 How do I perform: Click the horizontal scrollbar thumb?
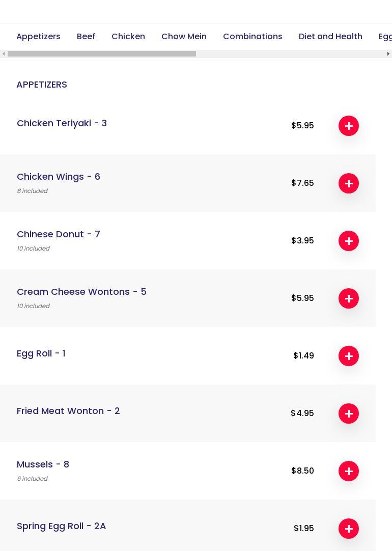[102, 54]
